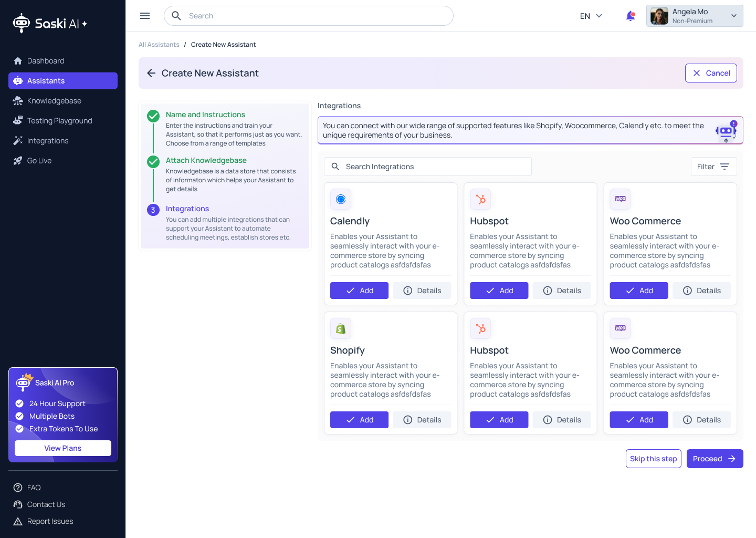Open Integrations in the sidebar
The image size is (756, 538).
[x=63, y=141]
